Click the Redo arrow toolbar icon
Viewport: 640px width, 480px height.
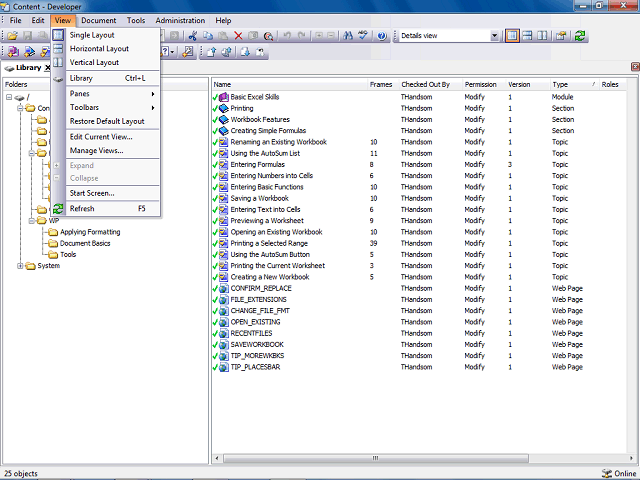coord(302,36)
